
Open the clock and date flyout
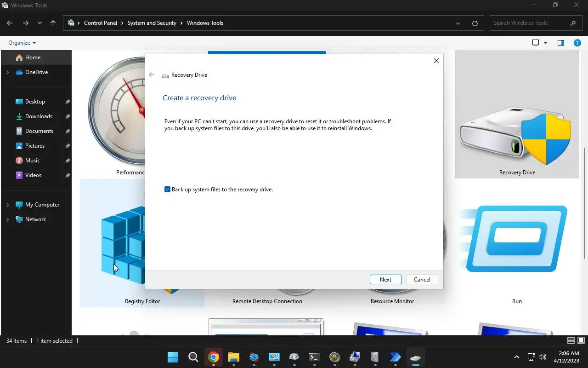coord(566,357)
